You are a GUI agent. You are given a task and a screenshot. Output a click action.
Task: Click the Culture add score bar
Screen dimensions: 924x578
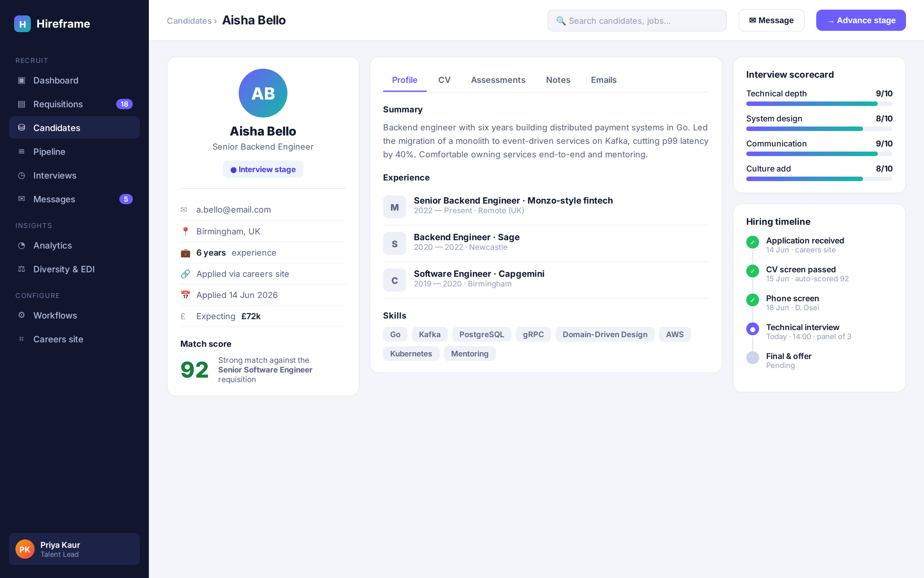point(819,179)
